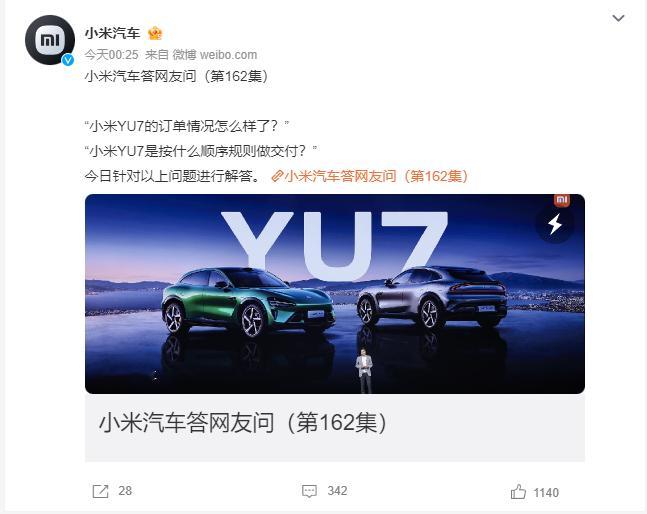Open the article card title 第162集

pyautogui.click(x=243, y=422)
